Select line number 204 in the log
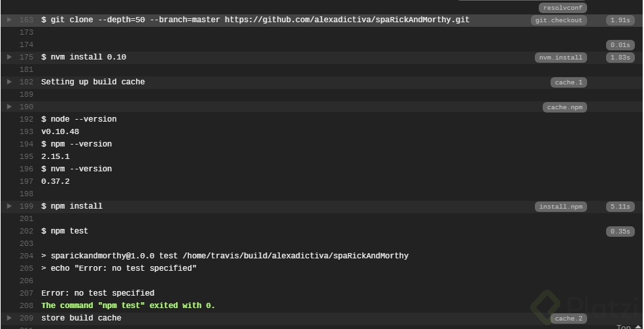644x329 pixels. click(26, 256)
